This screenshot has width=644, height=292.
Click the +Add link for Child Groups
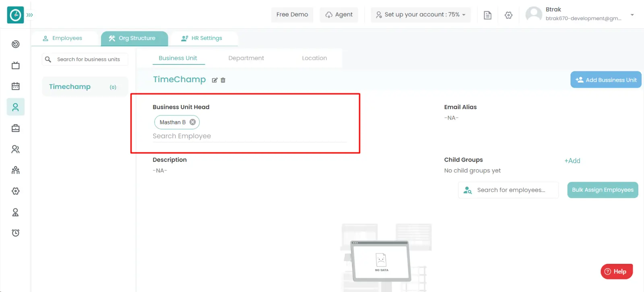pyautogui.click(x=572, y=161)
